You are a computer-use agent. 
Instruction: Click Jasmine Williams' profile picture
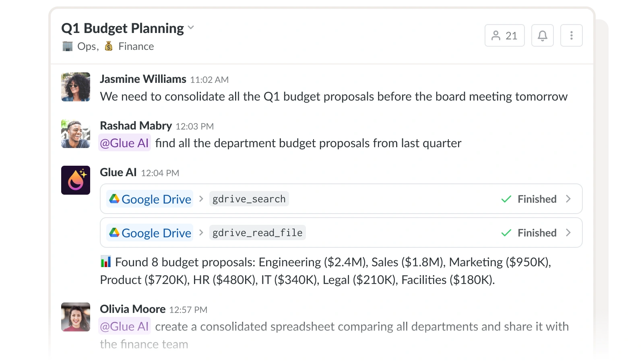point(76,87)
